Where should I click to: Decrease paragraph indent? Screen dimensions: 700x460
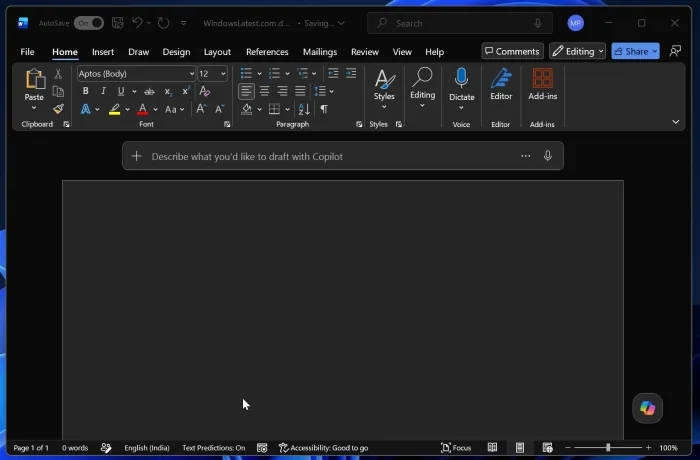(x=333, y=73)
